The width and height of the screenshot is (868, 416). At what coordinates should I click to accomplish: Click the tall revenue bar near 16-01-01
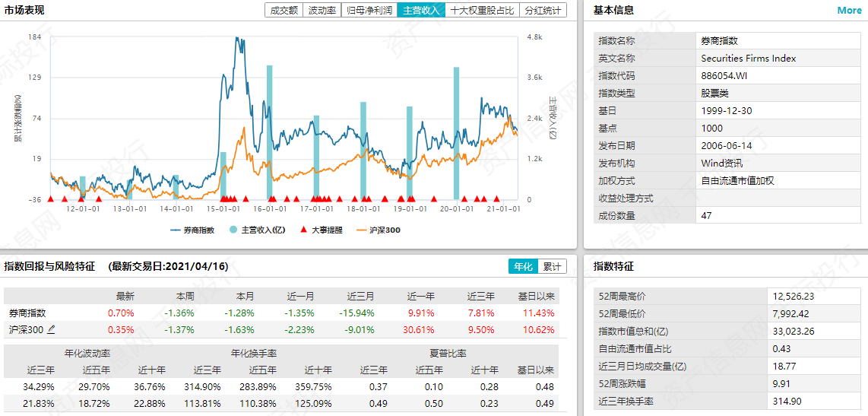point(269,132)
